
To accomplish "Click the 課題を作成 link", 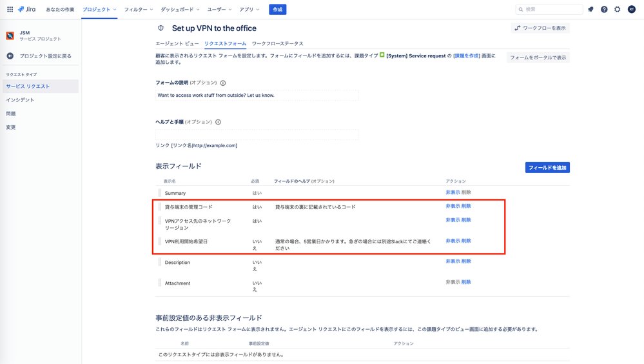I will click(467, 56).
